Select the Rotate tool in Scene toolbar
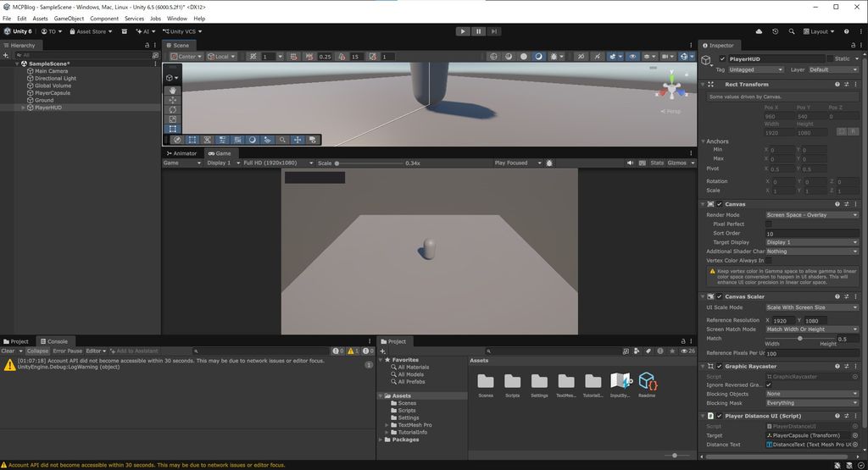Screen dimensions: 868x470 point(173,109)
